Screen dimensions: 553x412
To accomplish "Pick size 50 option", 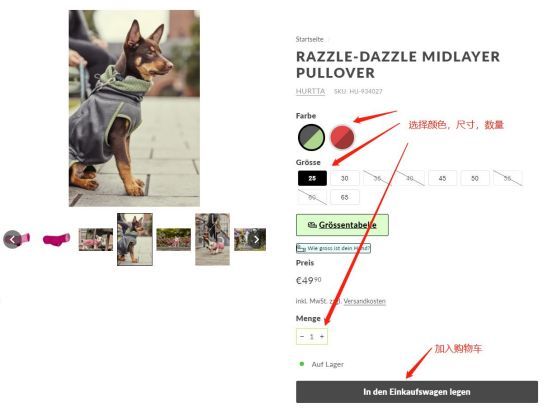I will click(x=475, y=178).
